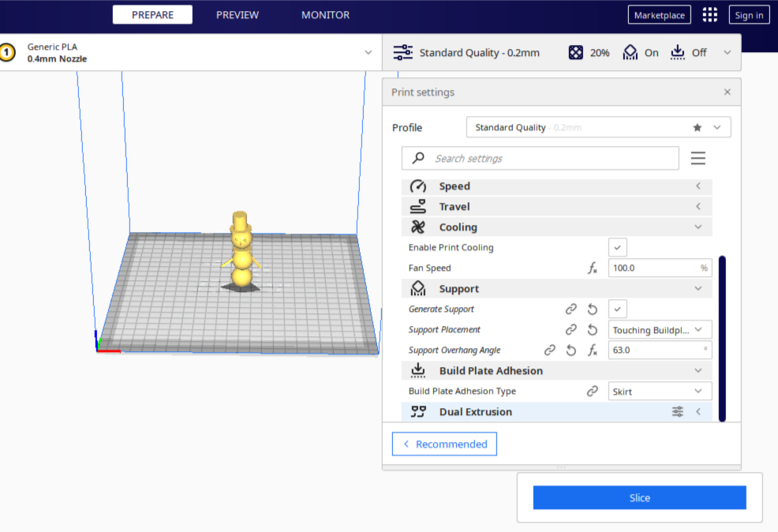
Task: Switch to the PREVIEW stage tab
Action: coord(238,15)
